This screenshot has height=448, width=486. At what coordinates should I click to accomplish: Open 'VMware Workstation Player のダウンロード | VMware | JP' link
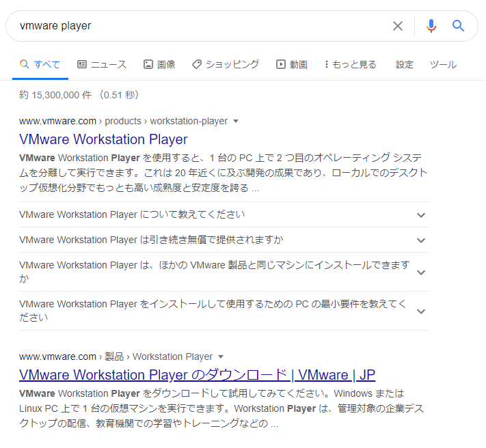point(197,375)
